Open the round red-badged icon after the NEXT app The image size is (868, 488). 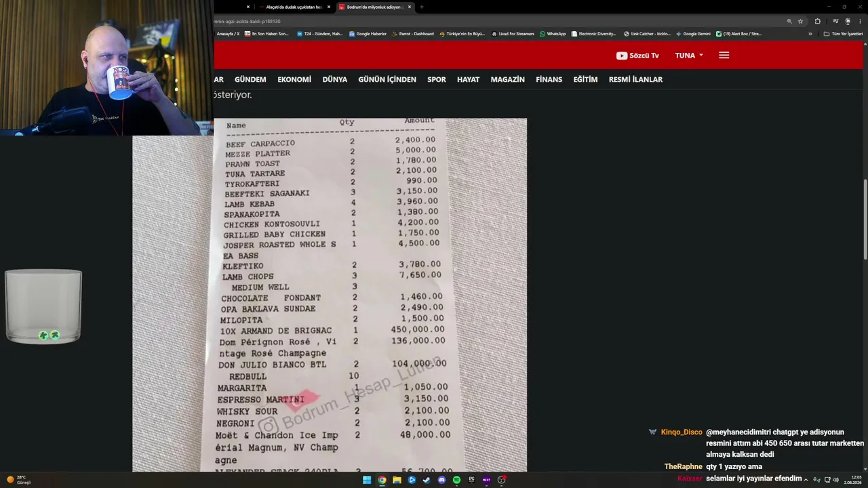point(502,480)
